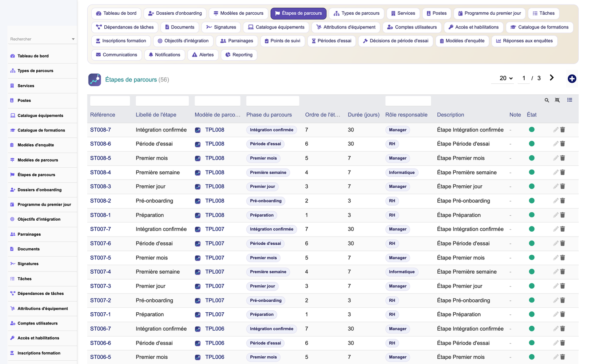The image size is (589, 364).
Task: Go to next page arrow
Action: (551, 78)
